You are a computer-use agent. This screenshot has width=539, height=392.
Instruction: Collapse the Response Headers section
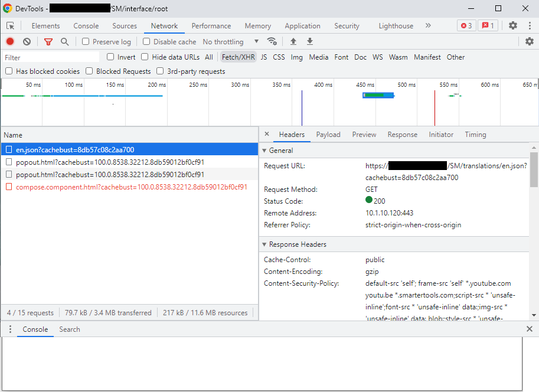tap(264, 244)
